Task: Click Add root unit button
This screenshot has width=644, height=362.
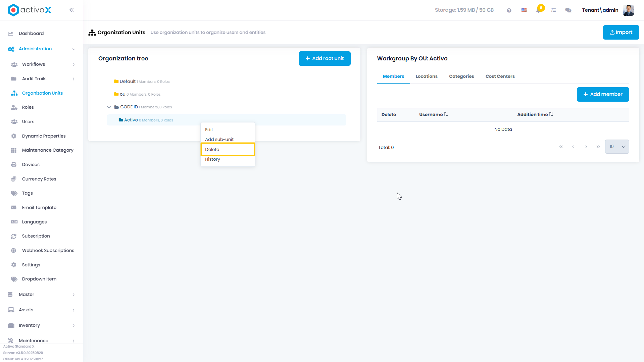Action: (325, 58)
